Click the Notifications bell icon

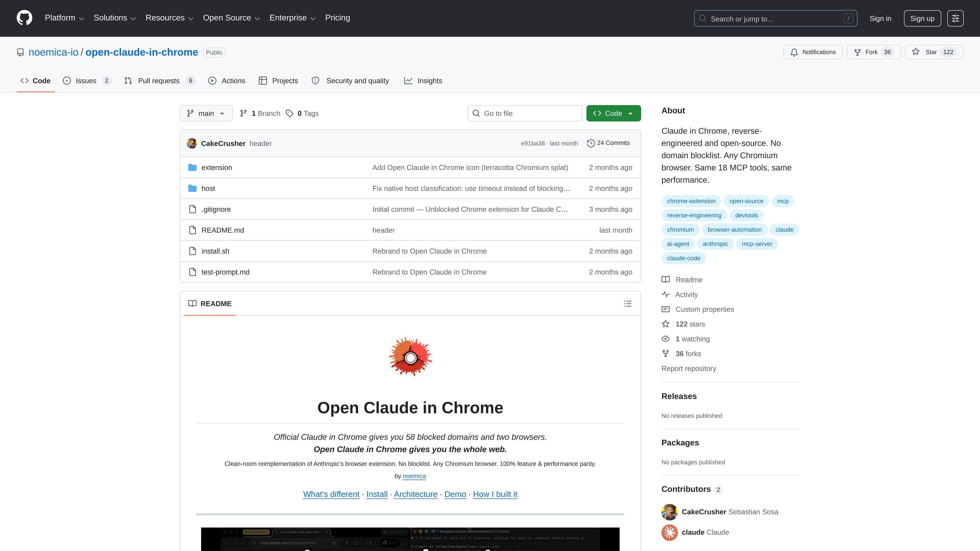point(794,52)
